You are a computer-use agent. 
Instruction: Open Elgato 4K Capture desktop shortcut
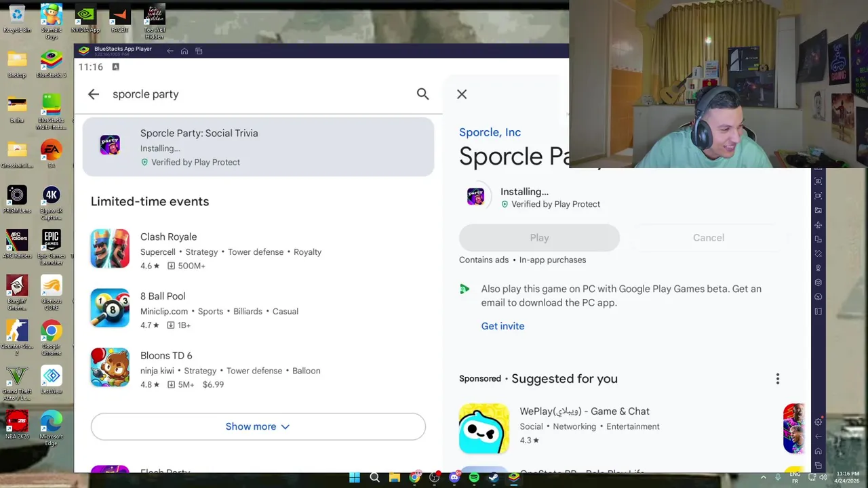(x=52, y=203)
